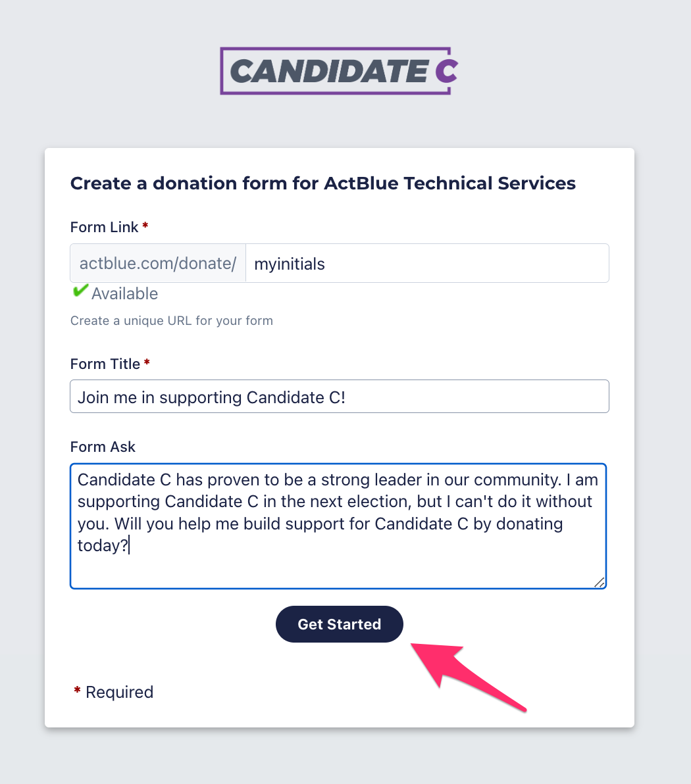
Task: Focus the myinitials Form Link field
Action: [426, 264]
